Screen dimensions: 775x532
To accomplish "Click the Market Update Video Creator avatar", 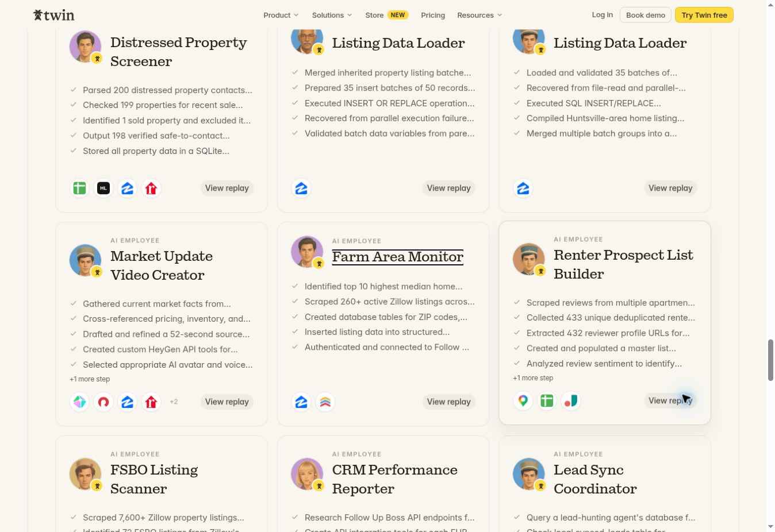I will (x=86, y=260).
